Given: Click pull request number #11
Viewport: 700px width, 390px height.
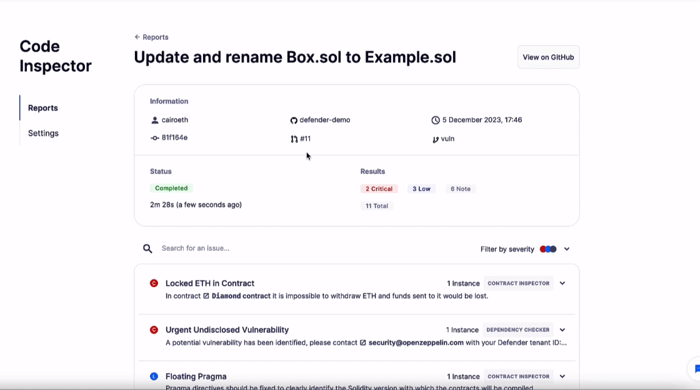Looking at the screenshot, I should [305, 139].
